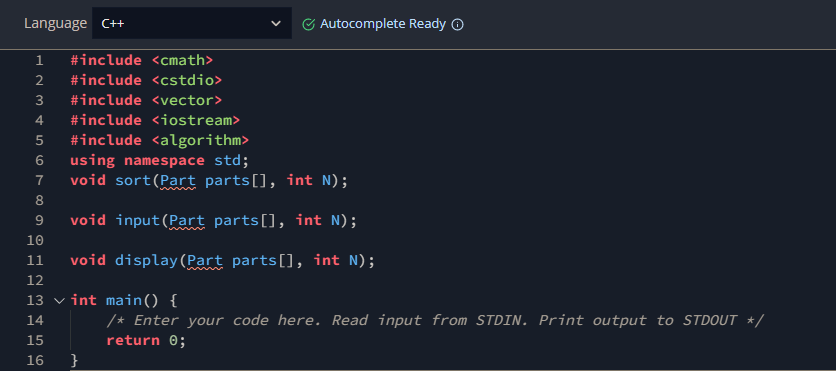Click line number 10 in gutter
Screen dimensions: 836x371
click(35, 240)
